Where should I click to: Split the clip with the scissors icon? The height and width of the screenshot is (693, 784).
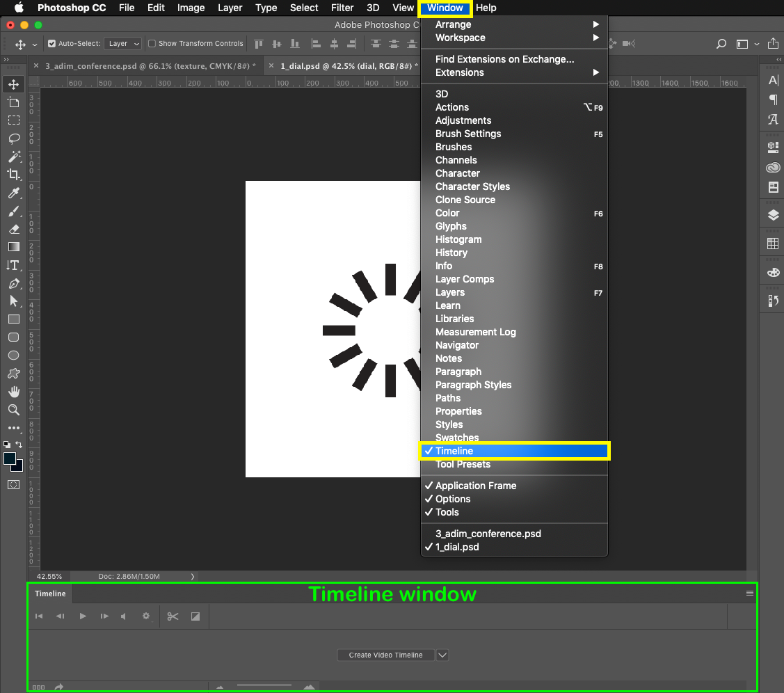173,616
